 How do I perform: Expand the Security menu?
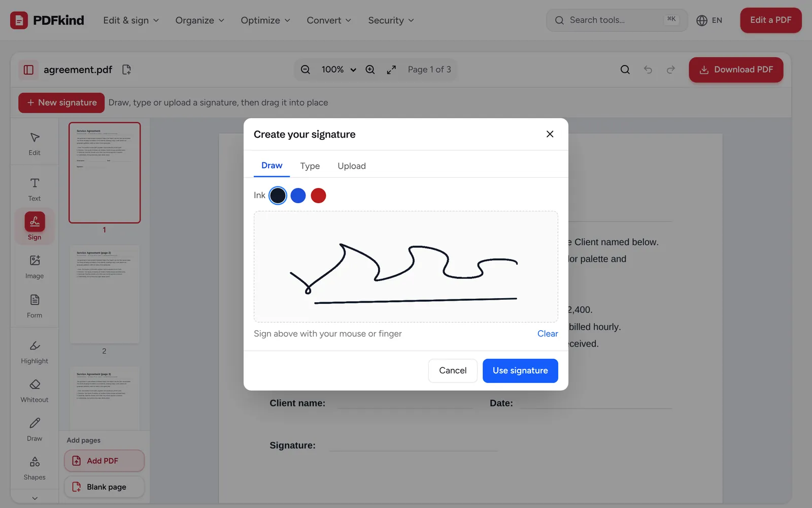pos(391,20)
